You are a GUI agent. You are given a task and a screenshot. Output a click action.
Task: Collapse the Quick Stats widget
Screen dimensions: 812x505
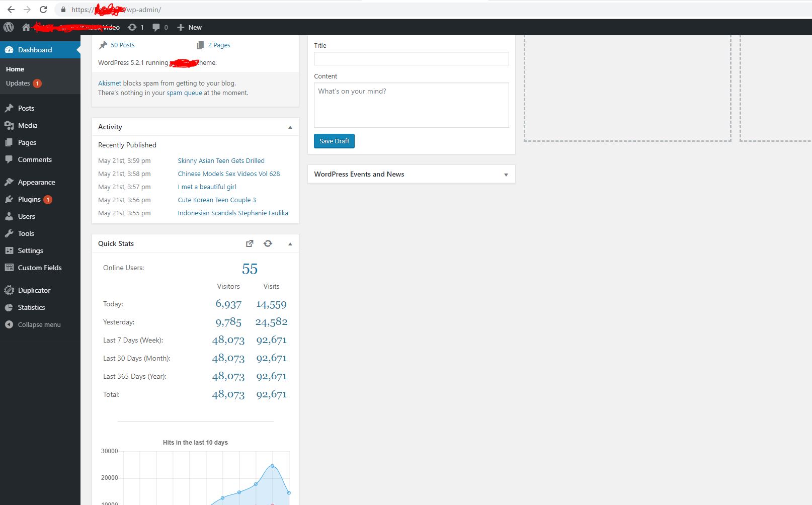(x=290, y=244)
